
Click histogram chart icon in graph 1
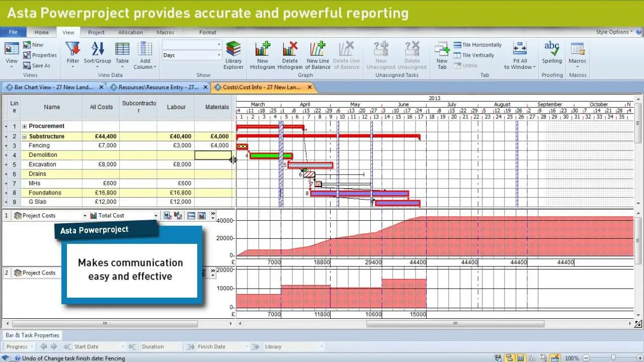202,216
